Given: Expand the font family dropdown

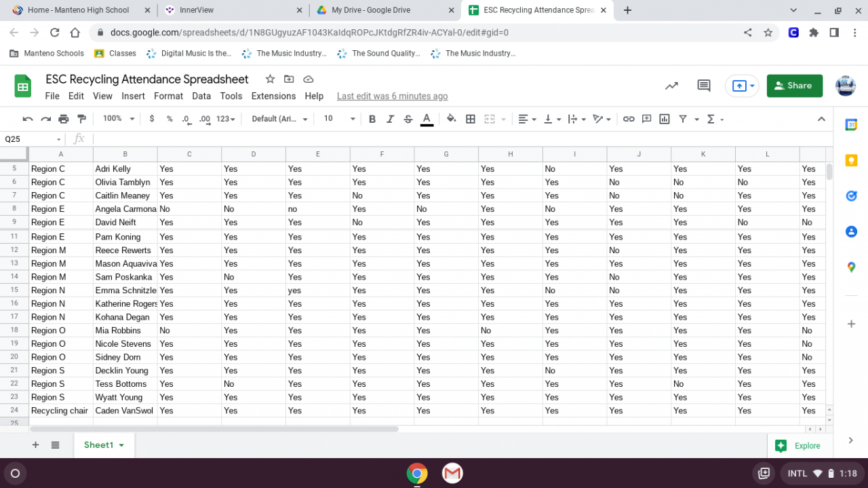Looking at the screenshot, I should coord(279,119).
